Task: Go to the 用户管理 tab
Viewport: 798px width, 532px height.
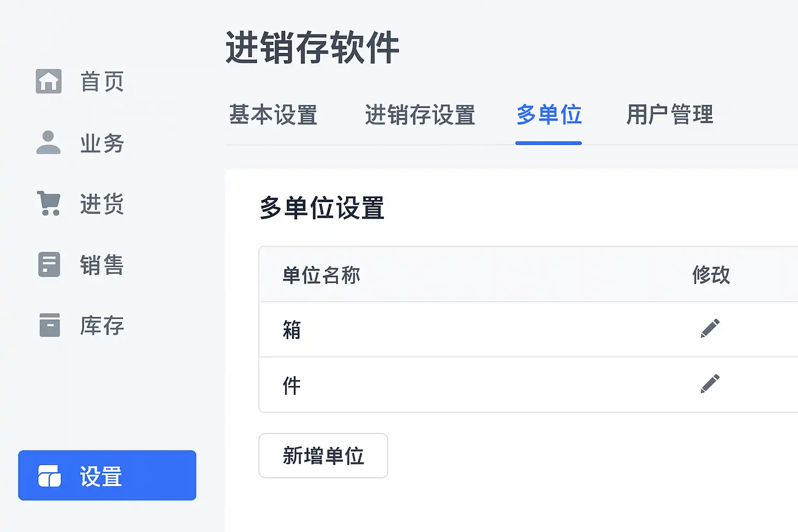Action: pyautogui.click(x=670, y=115)
